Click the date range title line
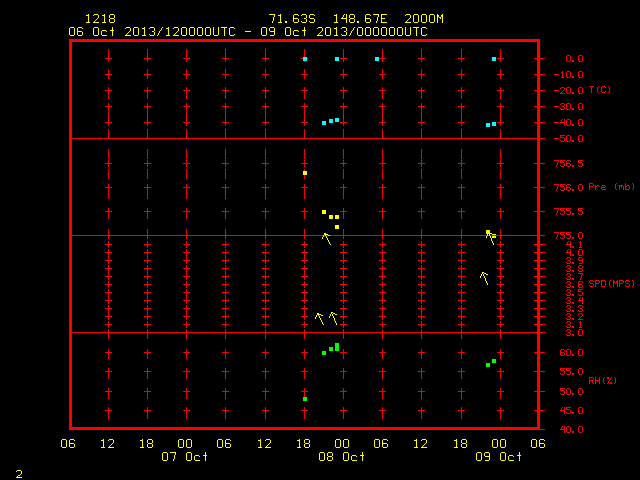The height and width of the screenshot is (480, 640). [248, 32]
